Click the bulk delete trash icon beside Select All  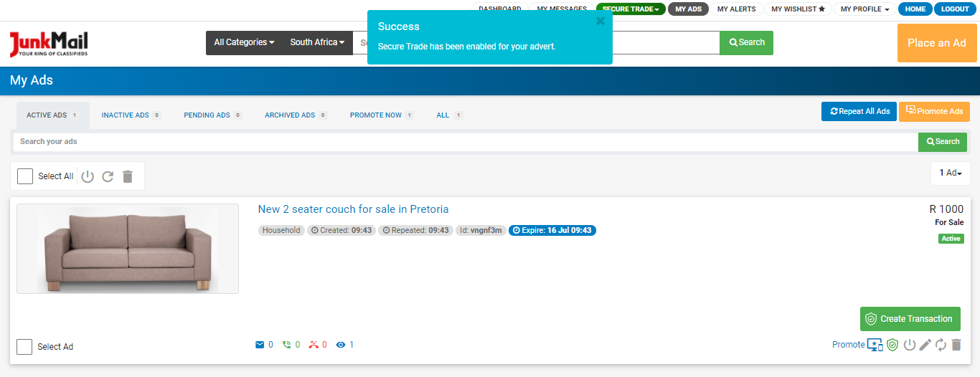tap(128, 176)
